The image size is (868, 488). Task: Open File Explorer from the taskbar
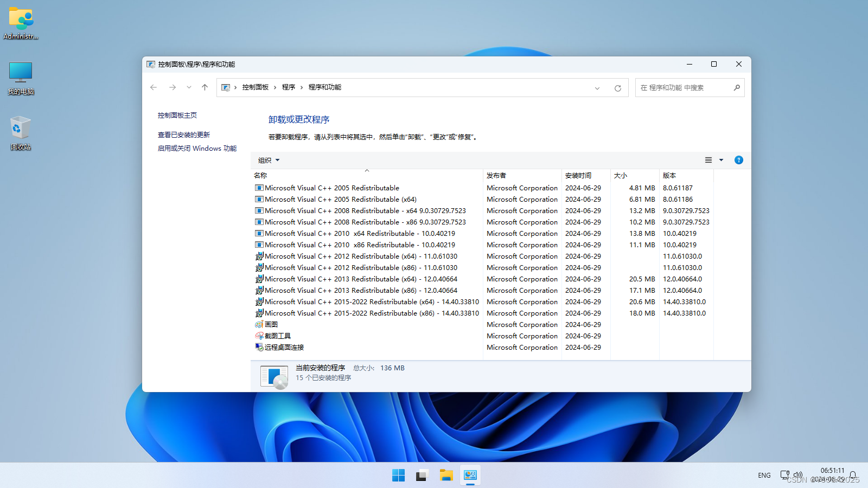click(446, 476)
